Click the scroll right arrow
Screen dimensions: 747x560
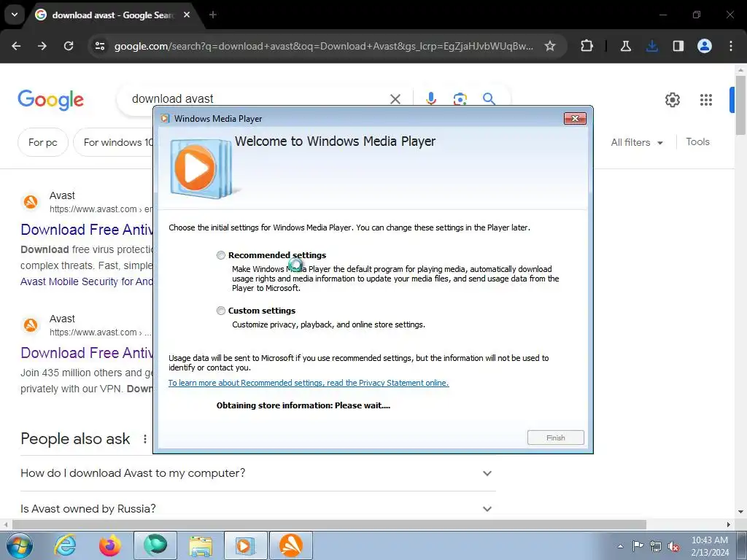point(729,524)
